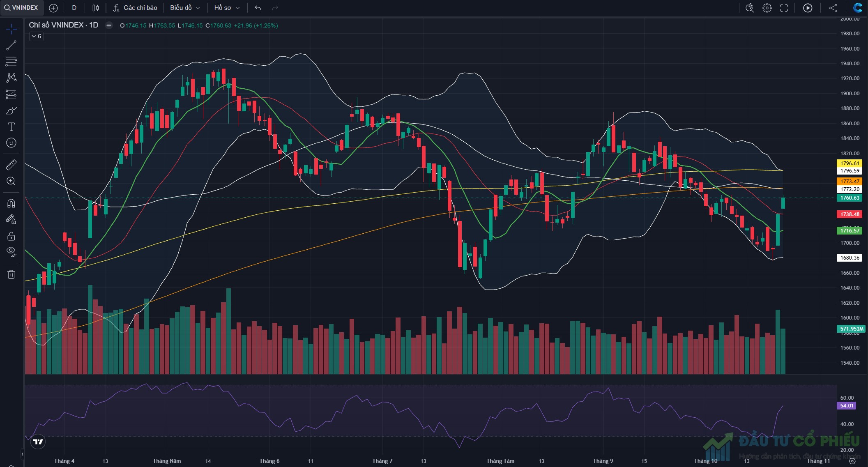
Task: Click the volume label 571.953M
Action: pos(851,329)
